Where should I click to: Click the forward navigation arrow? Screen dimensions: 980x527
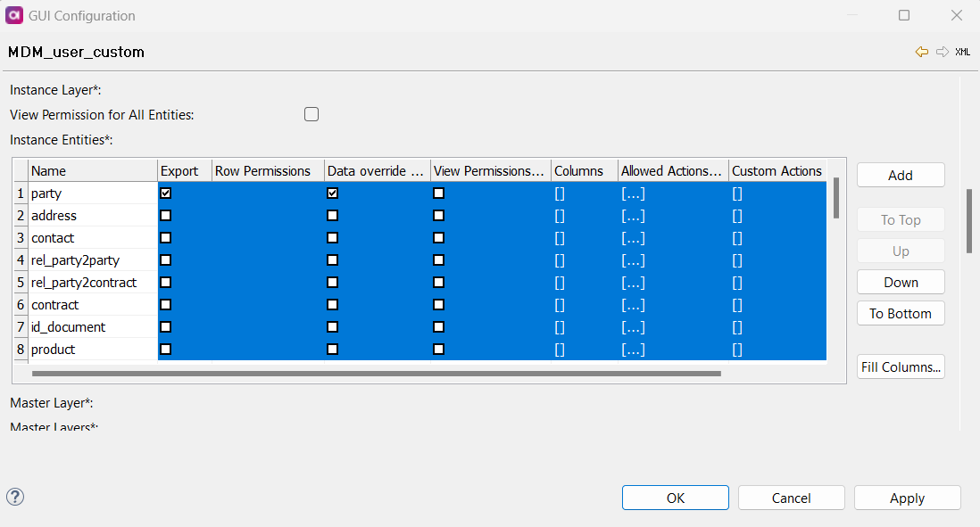coord(943,52)
